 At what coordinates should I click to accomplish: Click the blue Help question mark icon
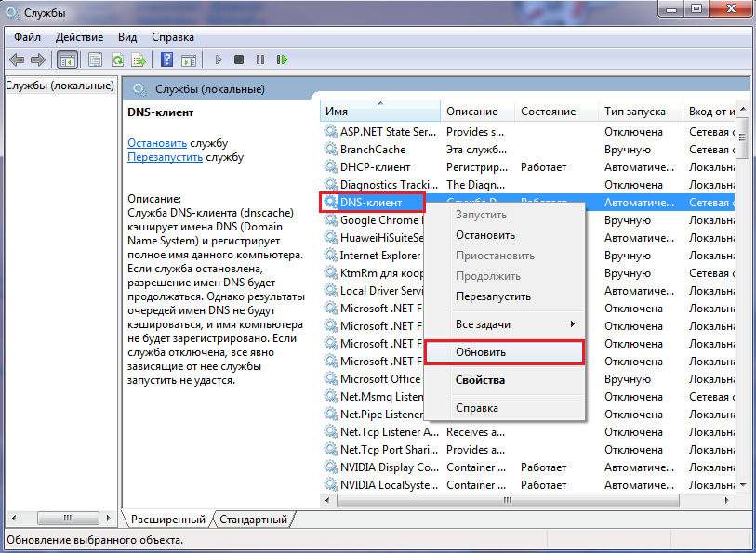(x=166, y=59)
